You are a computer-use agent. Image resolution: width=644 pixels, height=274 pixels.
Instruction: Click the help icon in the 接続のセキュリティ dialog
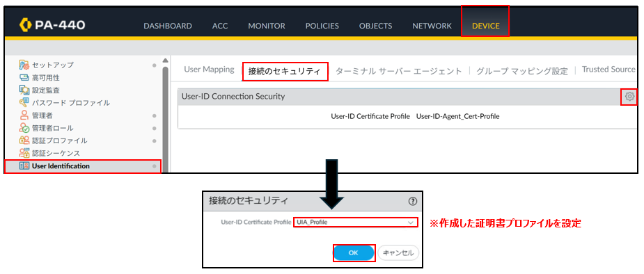click(413, 201)
